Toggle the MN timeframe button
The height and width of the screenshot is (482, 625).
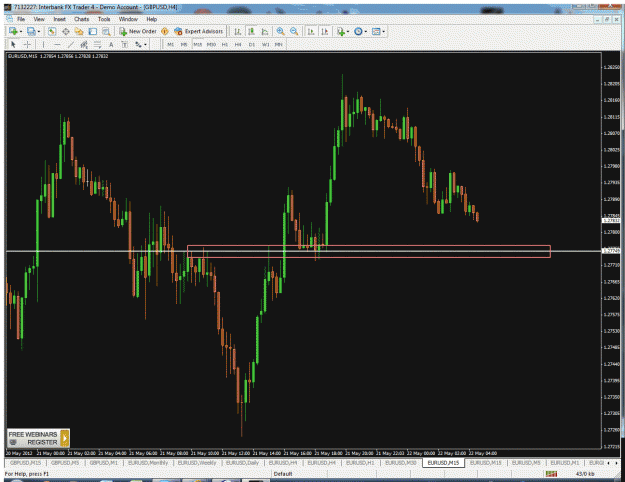[x=279, y=44]
